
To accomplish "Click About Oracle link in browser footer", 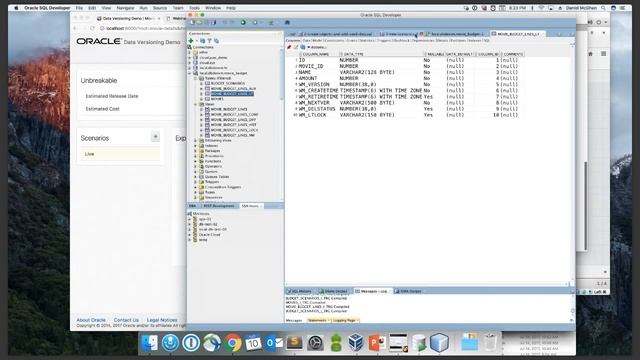I will [91, 320].
